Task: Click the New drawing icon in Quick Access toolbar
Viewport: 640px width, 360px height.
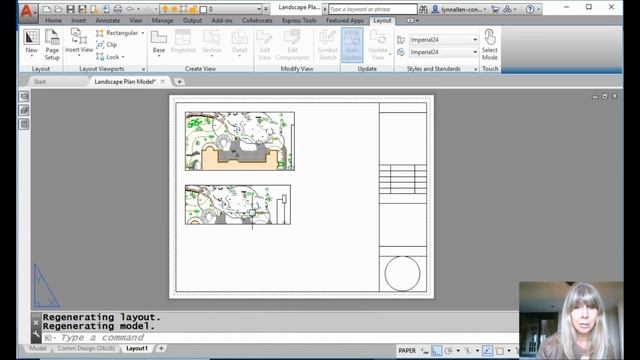Action: point(47,9)
